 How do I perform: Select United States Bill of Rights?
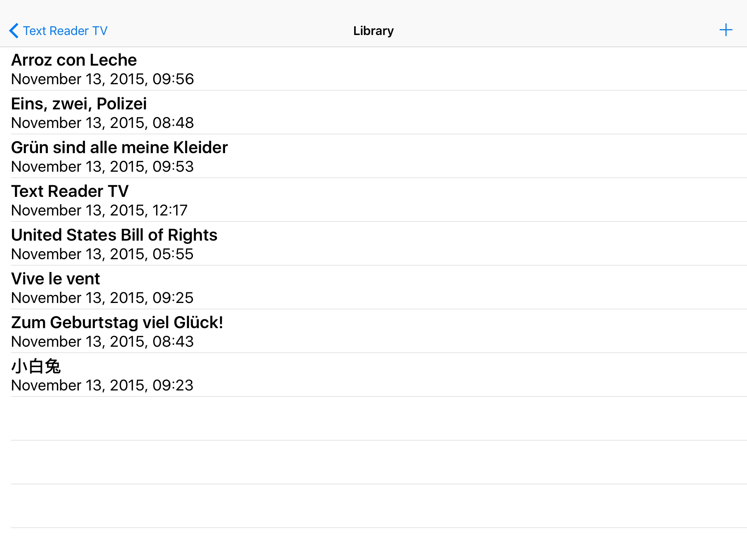114,235
